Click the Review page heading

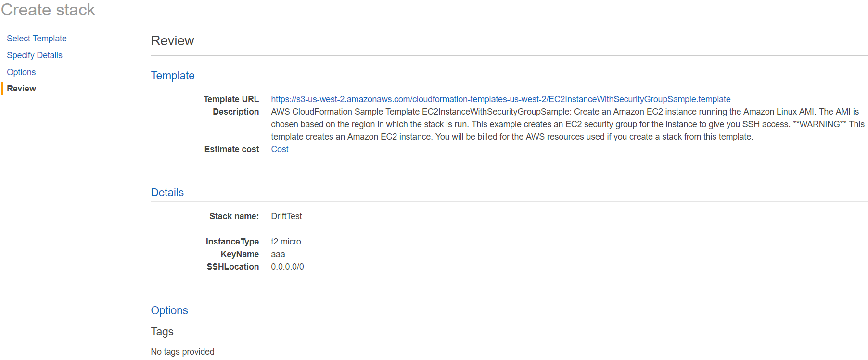pos(172,41)
